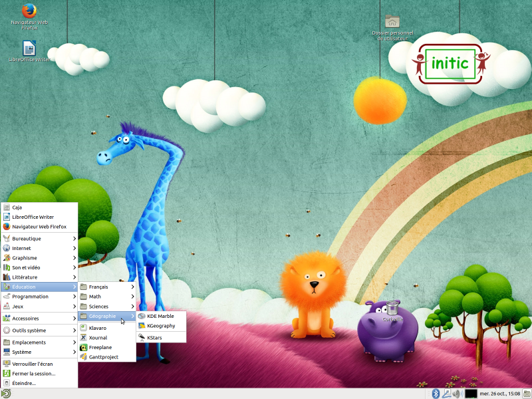Expand the Programmation submenu
The height and width of the screenshot is (399, 532).
[39, 297]
